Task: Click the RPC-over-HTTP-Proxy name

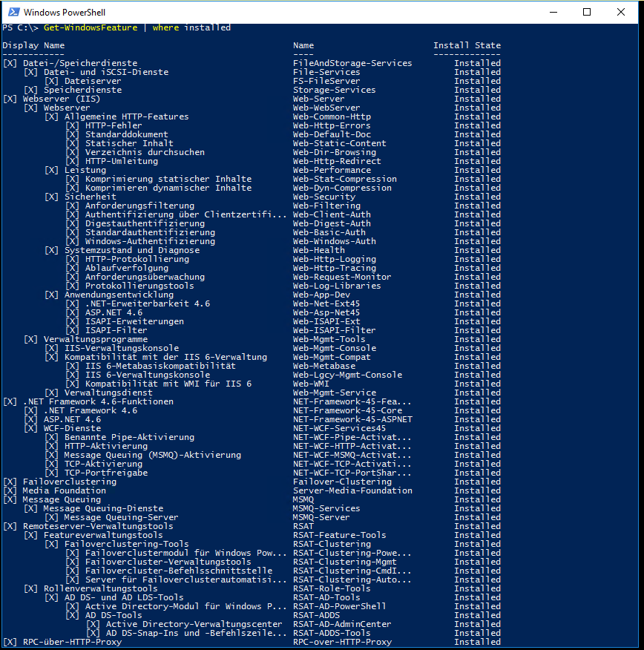Action: click(x=342, y=642)
